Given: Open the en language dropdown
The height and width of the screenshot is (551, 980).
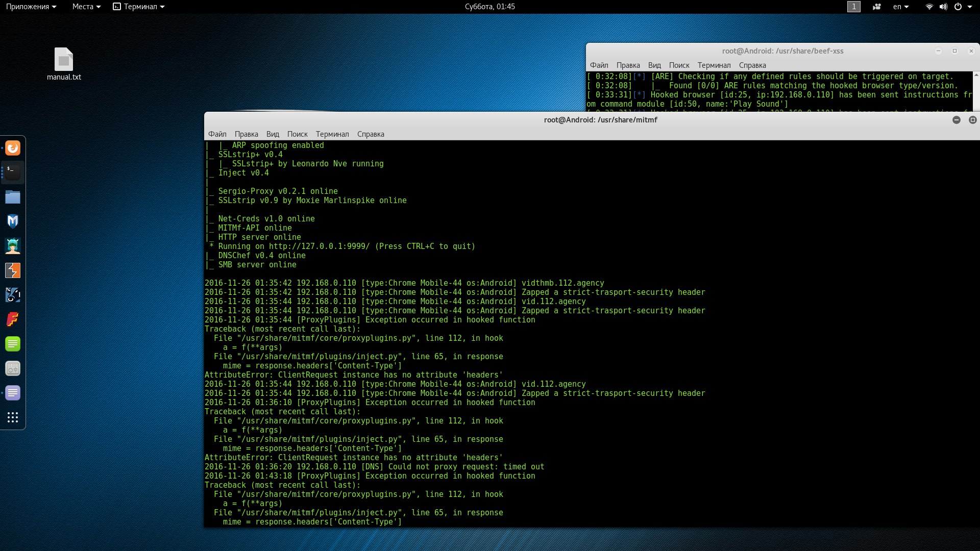Looking at the screenshot, I should (900, 7).
